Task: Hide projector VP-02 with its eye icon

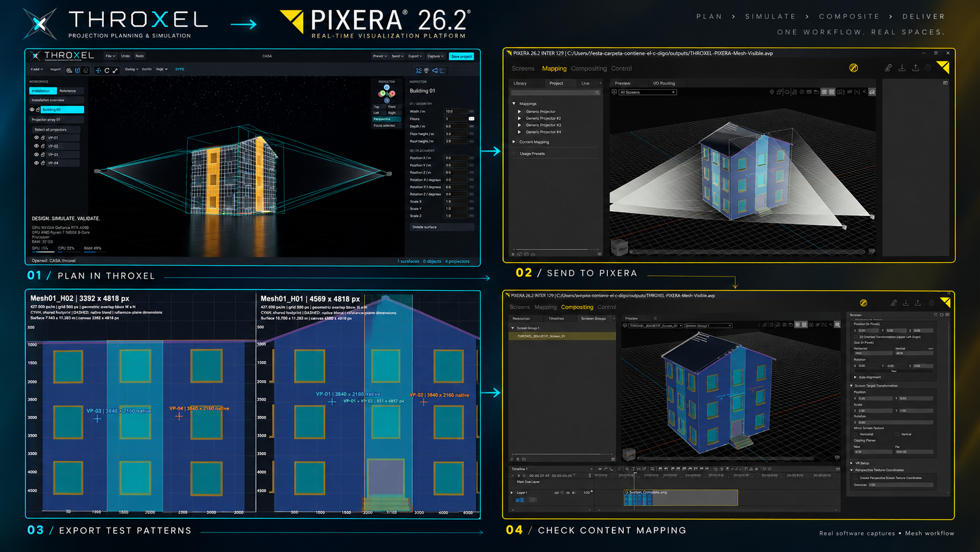Action: pyautogui.click(x=36, y=146)
